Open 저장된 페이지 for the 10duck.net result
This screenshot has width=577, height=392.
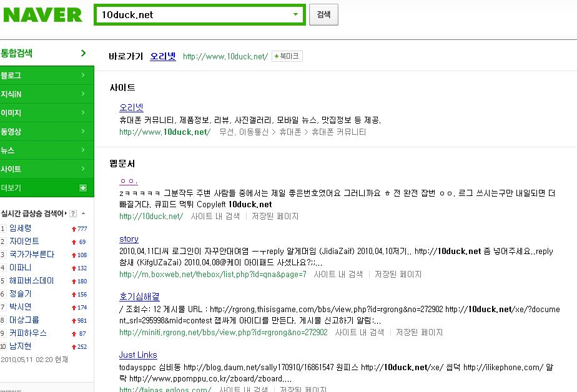pos(275,216)
